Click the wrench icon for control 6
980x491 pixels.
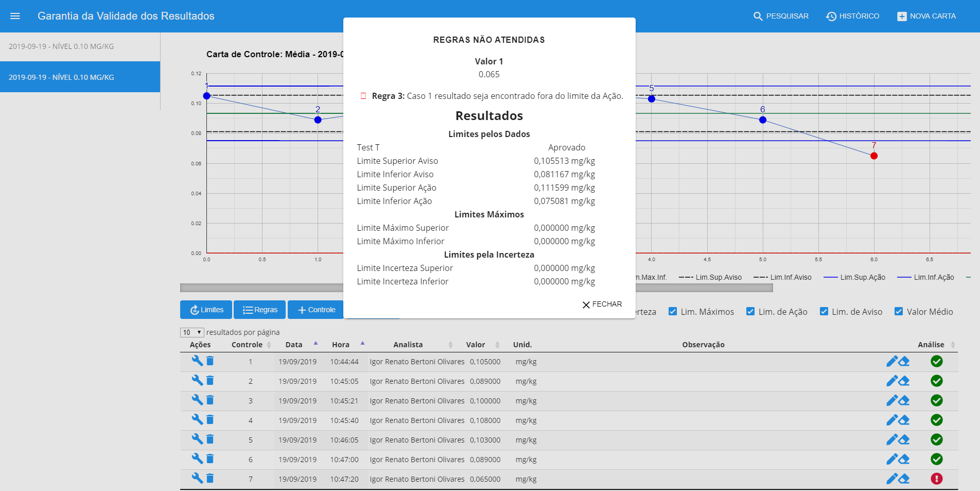197,459
